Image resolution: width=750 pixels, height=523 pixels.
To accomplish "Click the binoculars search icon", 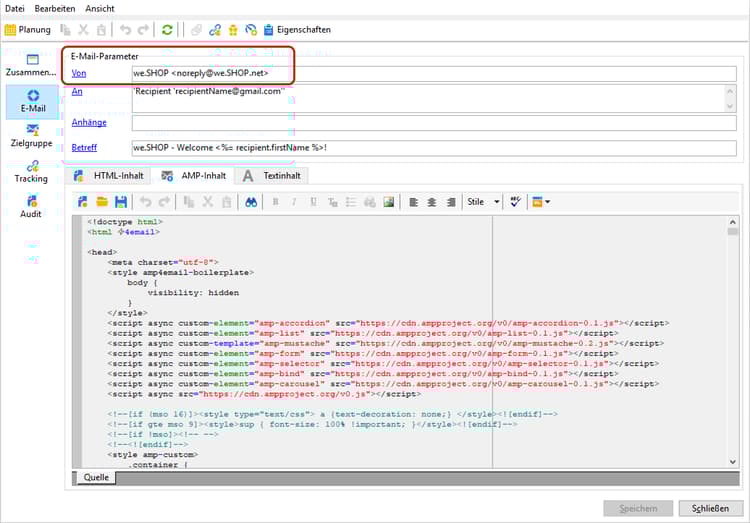I will (252, 201).
